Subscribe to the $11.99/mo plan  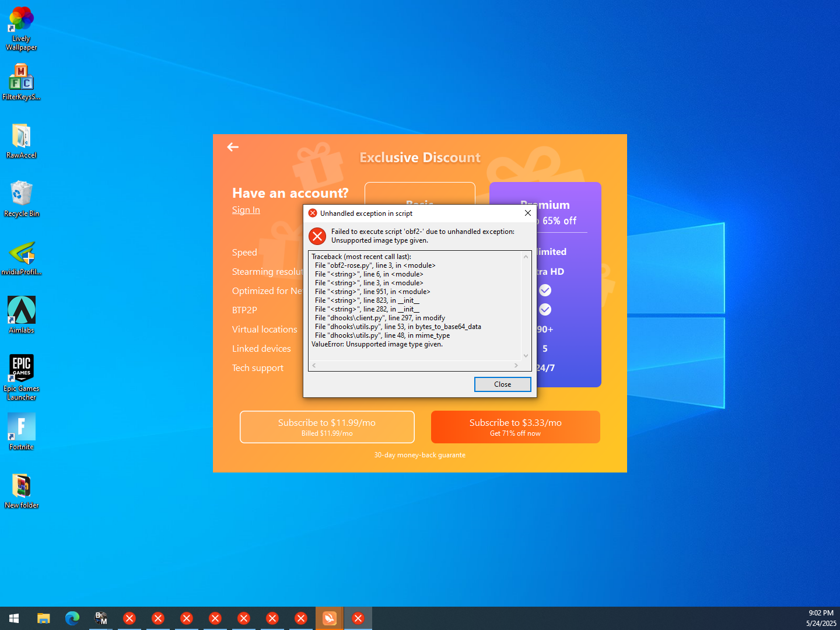click(327, 427)
